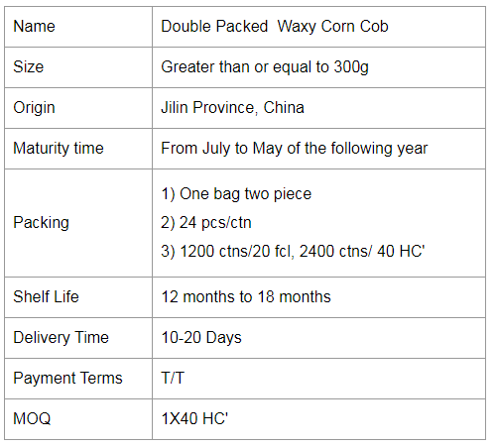The image size is (497, 448).
Task: Click the Size row label
Action: 29,67
